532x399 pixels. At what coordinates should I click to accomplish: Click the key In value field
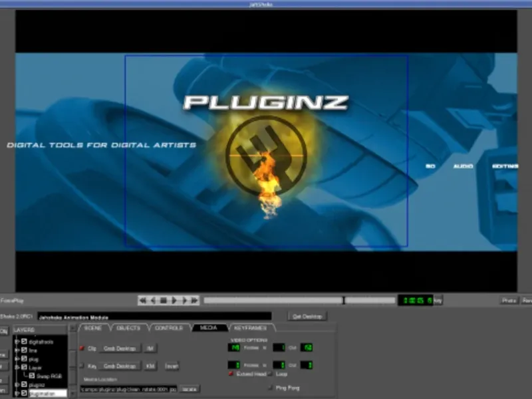[x=279, y=365]
